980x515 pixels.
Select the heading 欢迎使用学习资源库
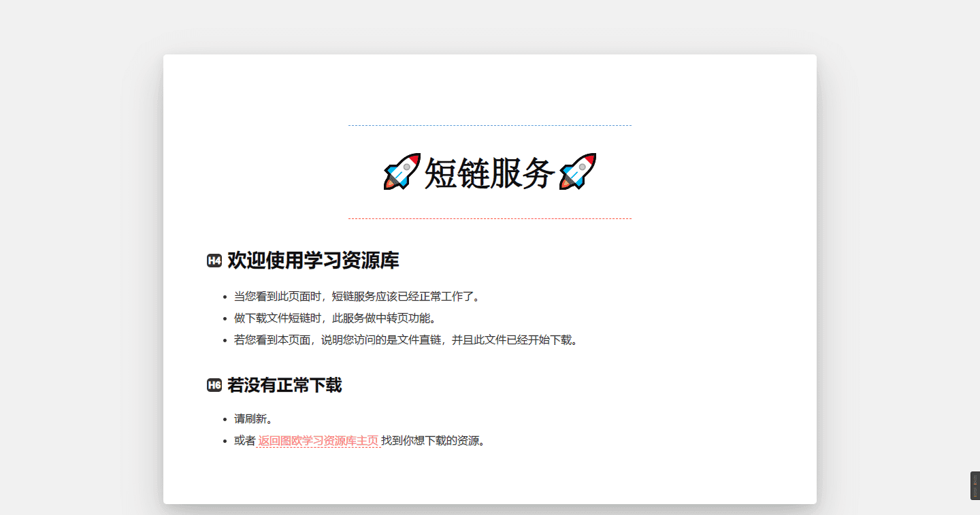pos(314,261)
